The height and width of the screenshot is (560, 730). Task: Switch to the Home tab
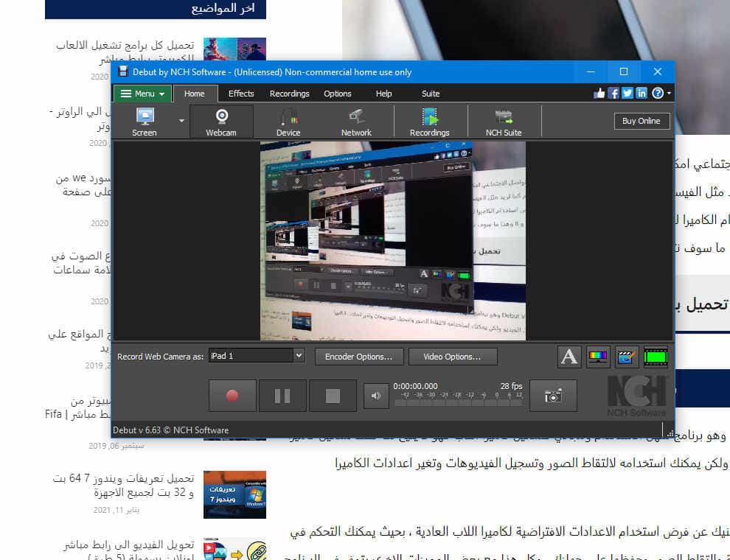195,94
